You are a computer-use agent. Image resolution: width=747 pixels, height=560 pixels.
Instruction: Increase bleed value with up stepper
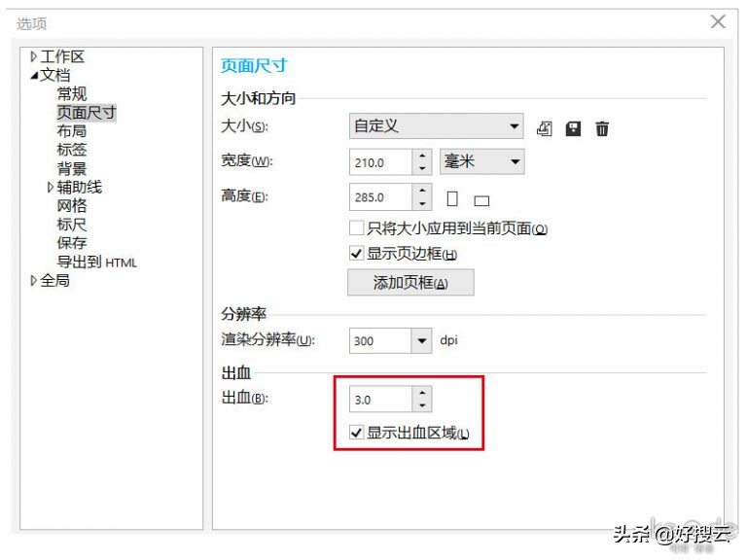pos(422,393)
